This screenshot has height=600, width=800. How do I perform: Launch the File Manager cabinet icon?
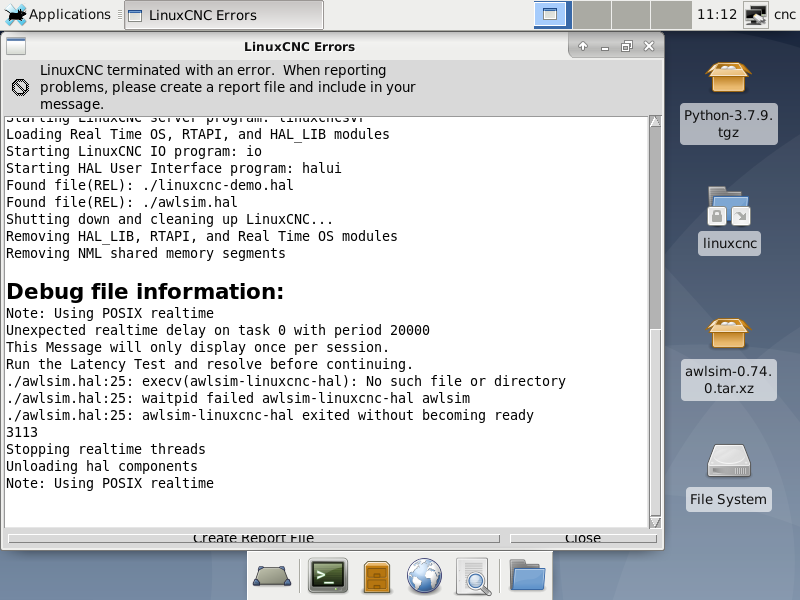(x=376, y=576)
